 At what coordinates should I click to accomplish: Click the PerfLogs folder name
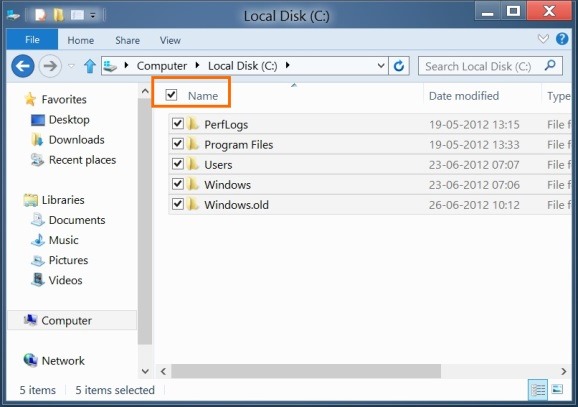coord(226,125)
